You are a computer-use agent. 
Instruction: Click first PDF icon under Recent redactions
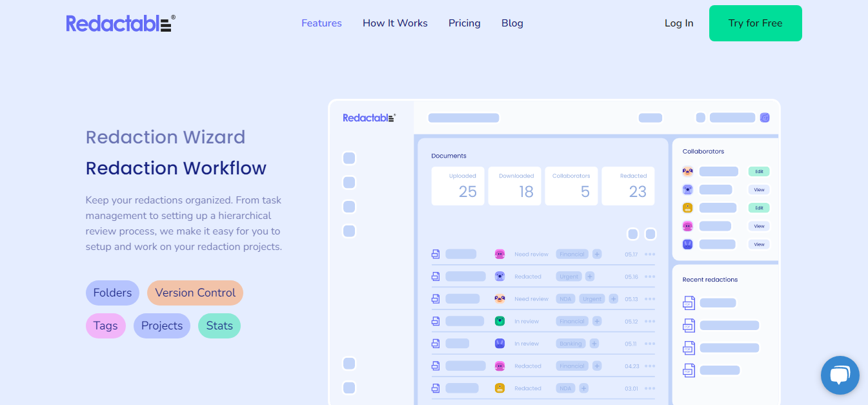(689, 303)
